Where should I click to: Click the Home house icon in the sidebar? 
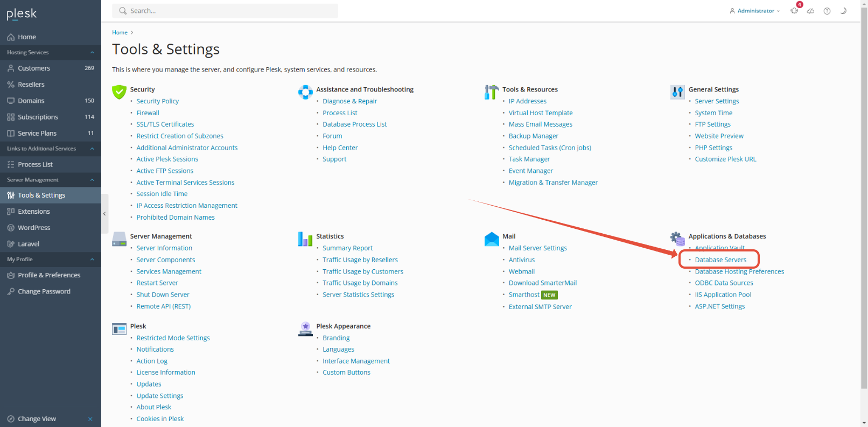pyautogui.click(x=11, y=37)
